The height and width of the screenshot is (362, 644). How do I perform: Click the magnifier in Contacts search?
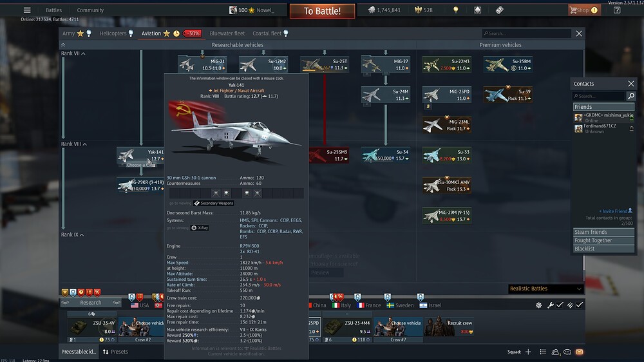point(631,96)
